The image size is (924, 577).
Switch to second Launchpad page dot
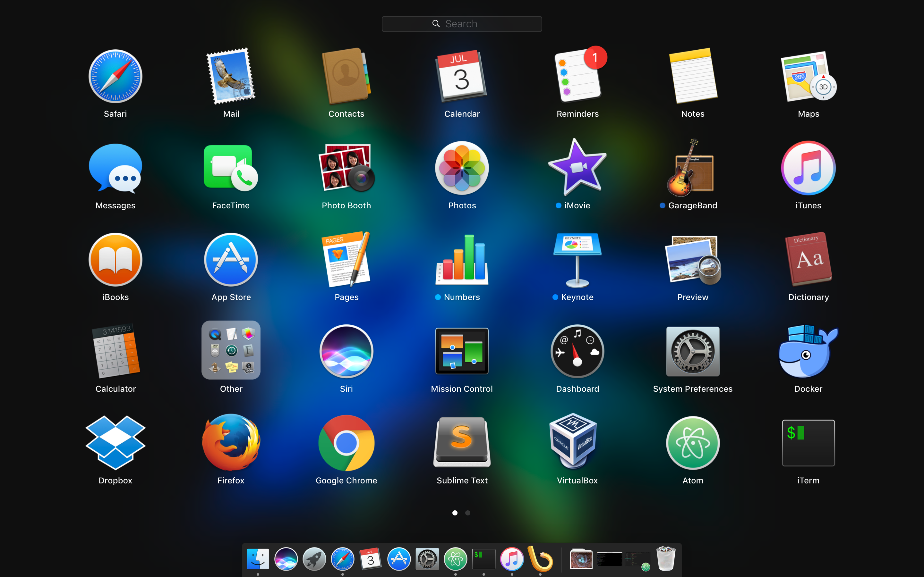click(468, 513)
